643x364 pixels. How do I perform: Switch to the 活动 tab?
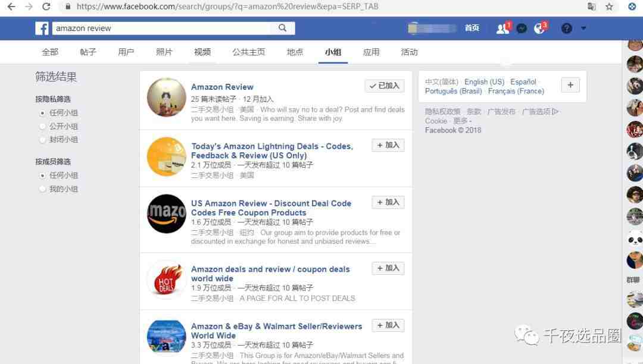tap(409, 52)
